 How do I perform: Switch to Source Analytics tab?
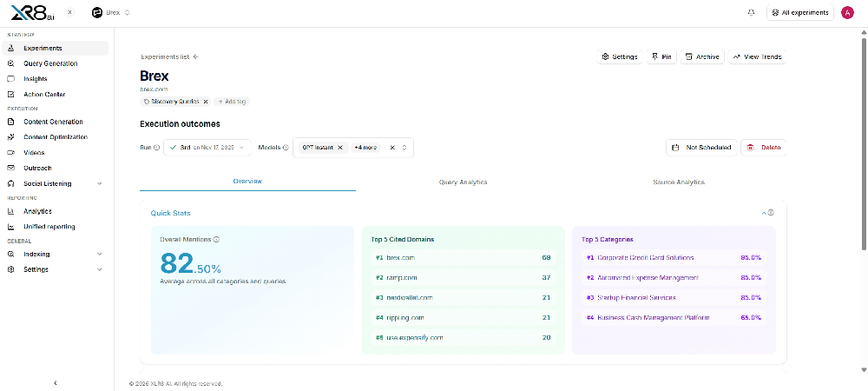[x=679, y=182]
